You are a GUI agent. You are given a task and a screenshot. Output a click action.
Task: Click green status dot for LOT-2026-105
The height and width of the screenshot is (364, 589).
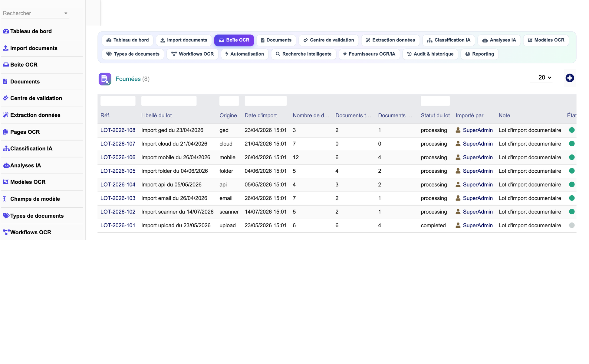point(572,171)
